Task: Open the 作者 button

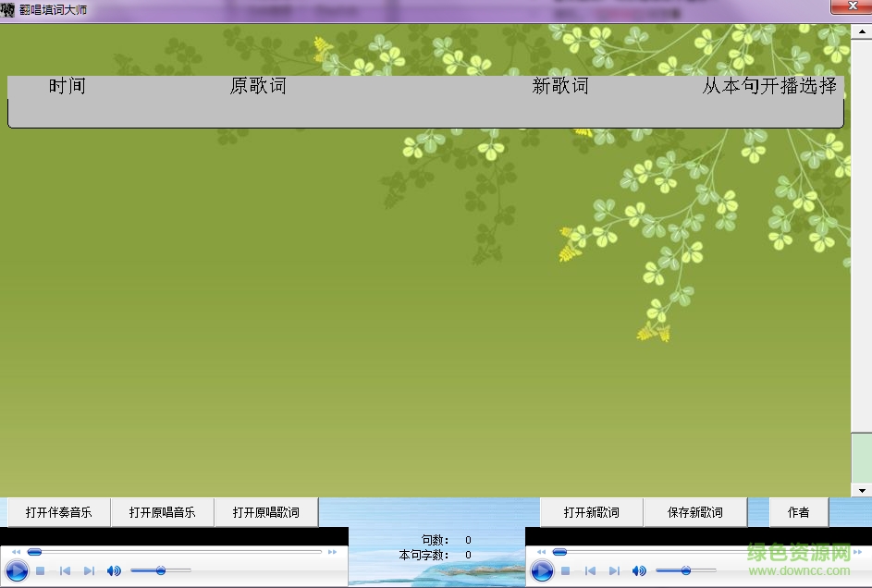Action: coord(799,512)
